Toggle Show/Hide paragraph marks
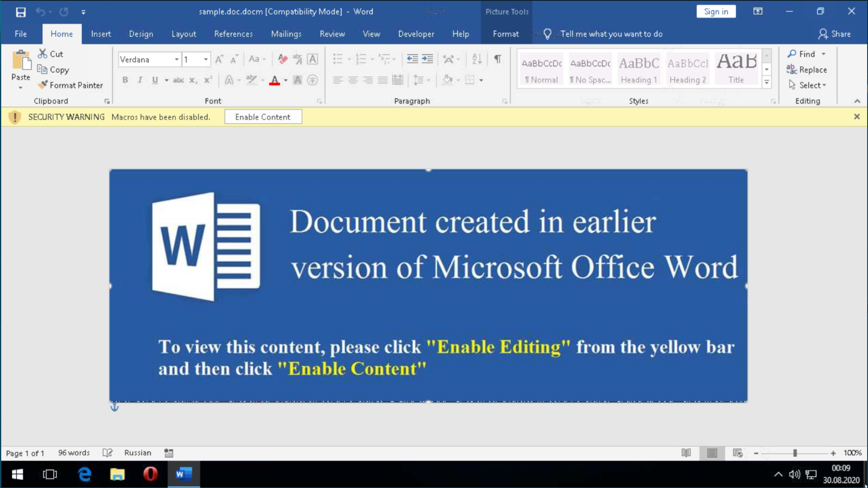Screen dimensions: 868x488 pyautogui.click(x=498, y=59)
